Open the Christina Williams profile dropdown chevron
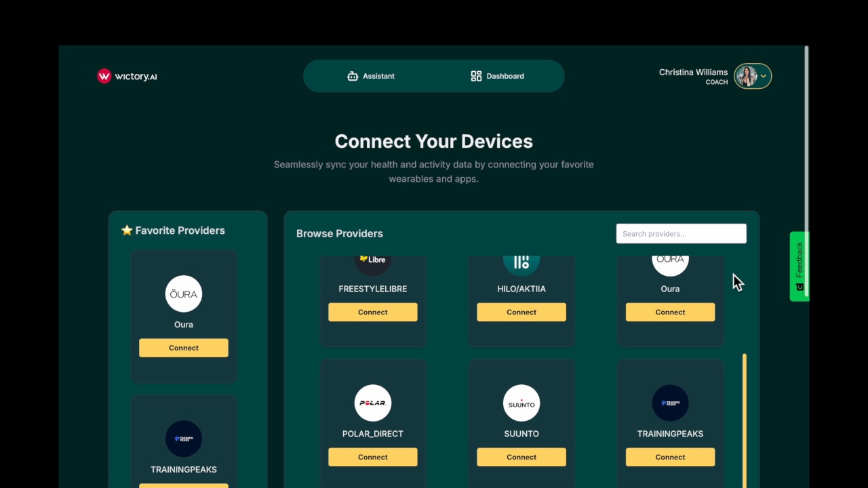Viewport: 868px width, 488px height. (764, 76)
